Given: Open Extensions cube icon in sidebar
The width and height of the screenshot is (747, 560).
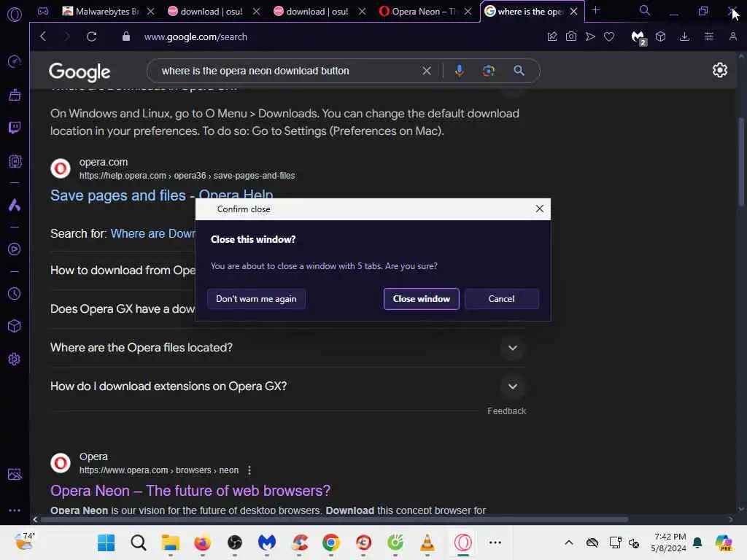Looking at the screenshot, I should tap(15, 326).
